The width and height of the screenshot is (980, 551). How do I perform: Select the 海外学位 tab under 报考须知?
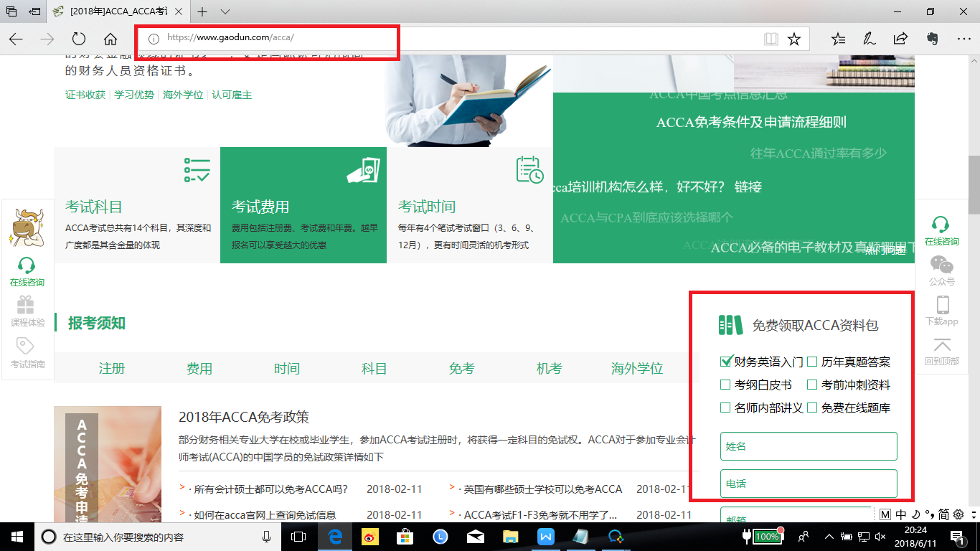point(637,369)
